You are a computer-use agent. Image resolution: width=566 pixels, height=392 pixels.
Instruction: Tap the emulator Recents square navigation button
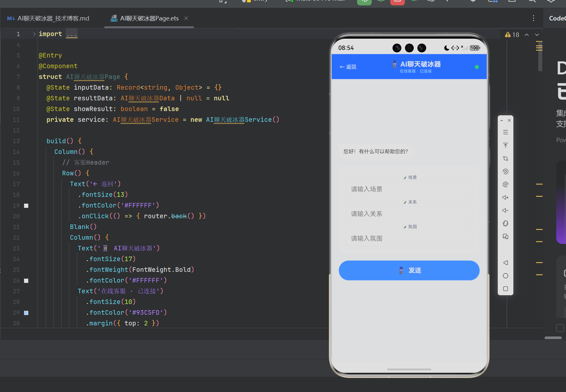506,289
